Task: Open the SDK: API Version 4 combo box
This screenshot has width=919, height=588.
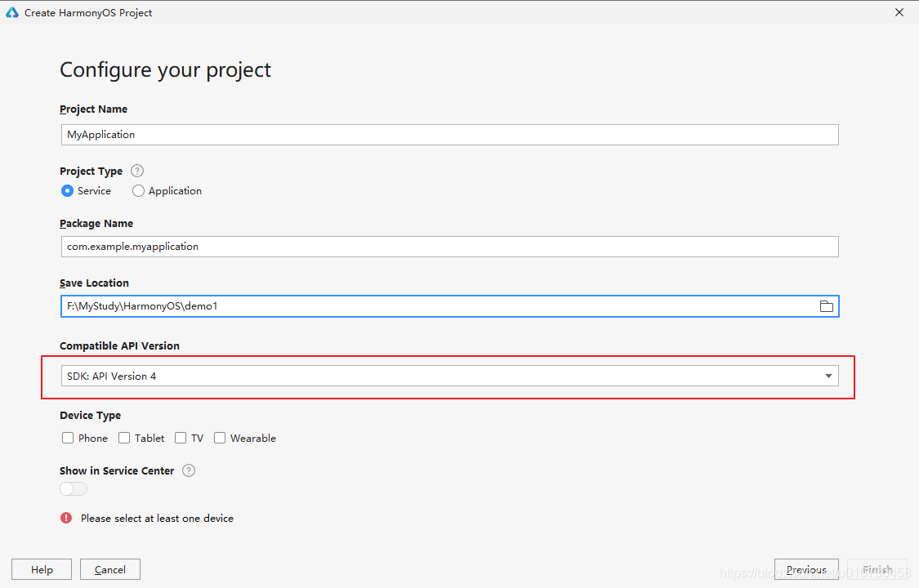Action: (449, 376)
